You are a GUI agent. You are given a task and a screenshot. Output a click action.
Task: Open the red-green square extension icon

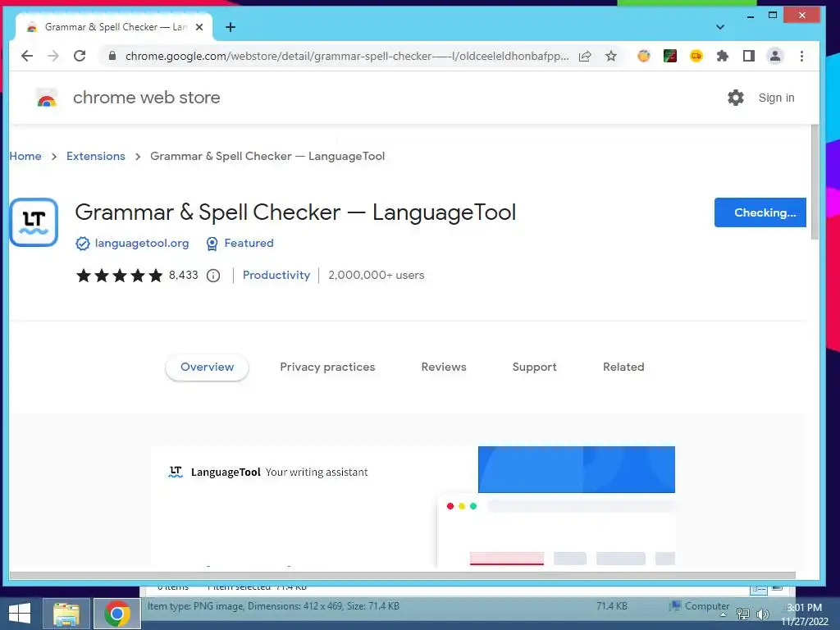[669, 56]
